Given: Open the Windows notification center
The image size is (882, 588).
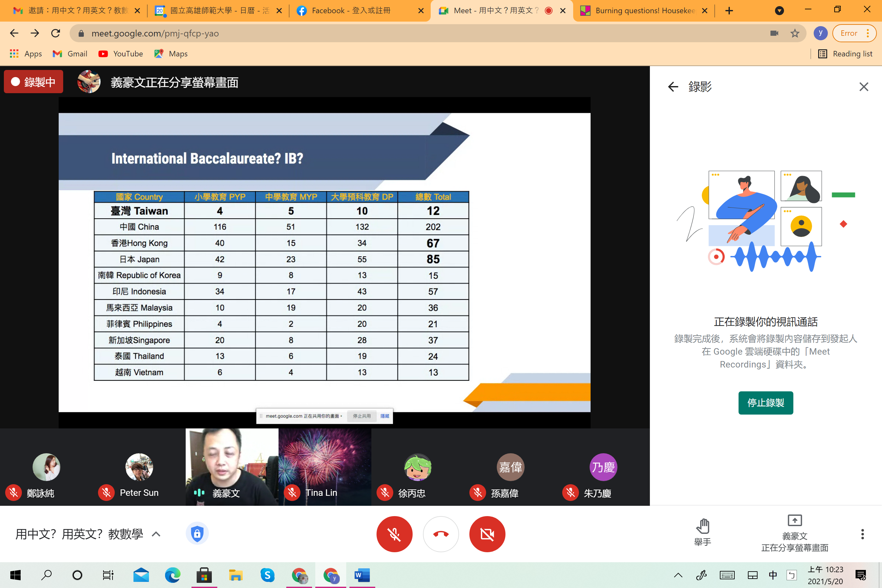Looking at the screenshot, I should [x=861, y=575].
